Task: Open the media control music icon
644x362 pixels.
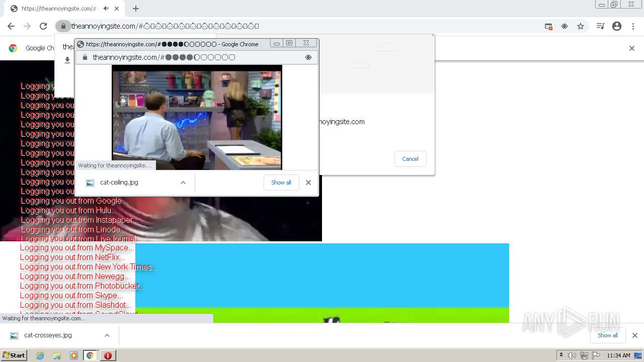Action: (600, 26)
